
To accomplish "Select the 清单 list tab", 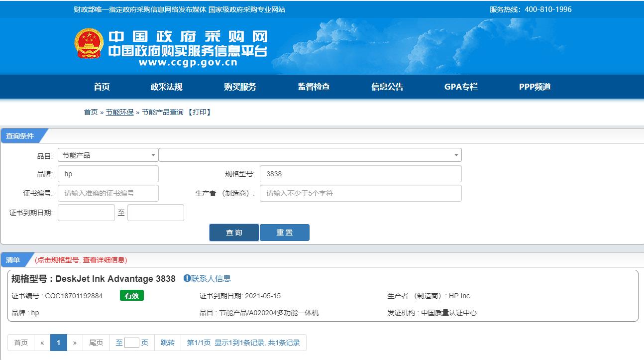I will click(13, 260).
